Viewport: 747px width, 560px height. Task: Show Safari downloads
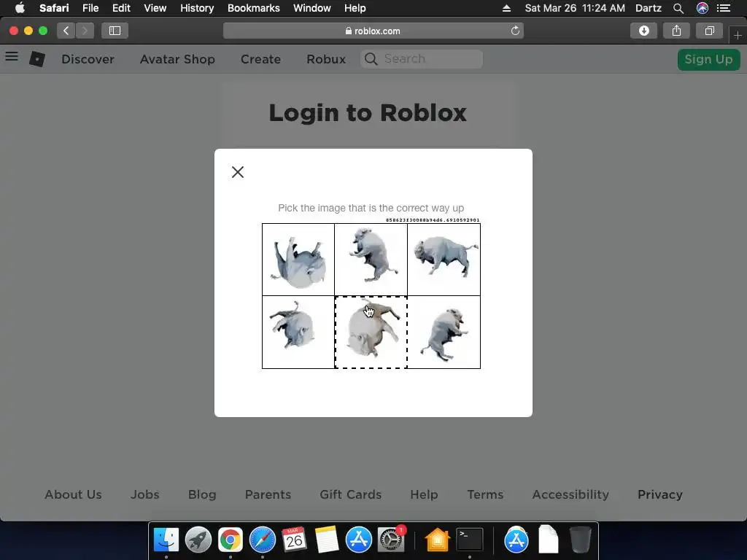click(x=643, y=31)
